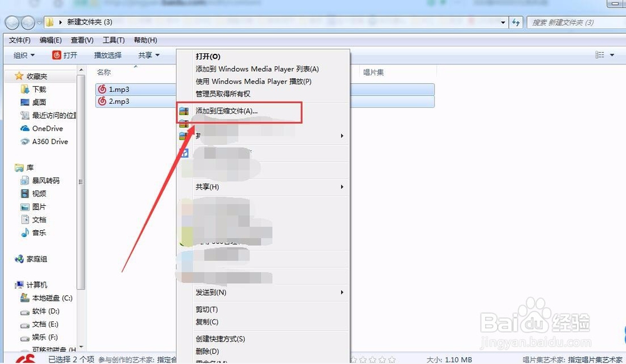Click the 搜索 新建文件夹 (3) search box

[x=576, y=23]
